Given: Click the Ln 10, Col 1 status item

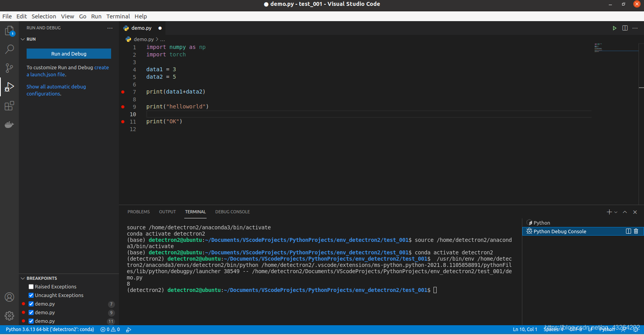Looking at the screenshot, I should [525, 330].
